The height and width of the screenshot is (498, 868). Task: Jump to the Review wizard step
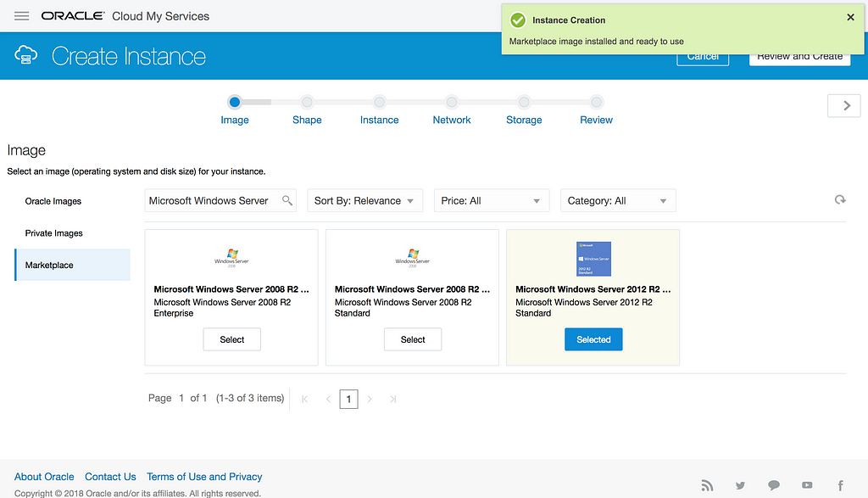(x=596, y=110)
